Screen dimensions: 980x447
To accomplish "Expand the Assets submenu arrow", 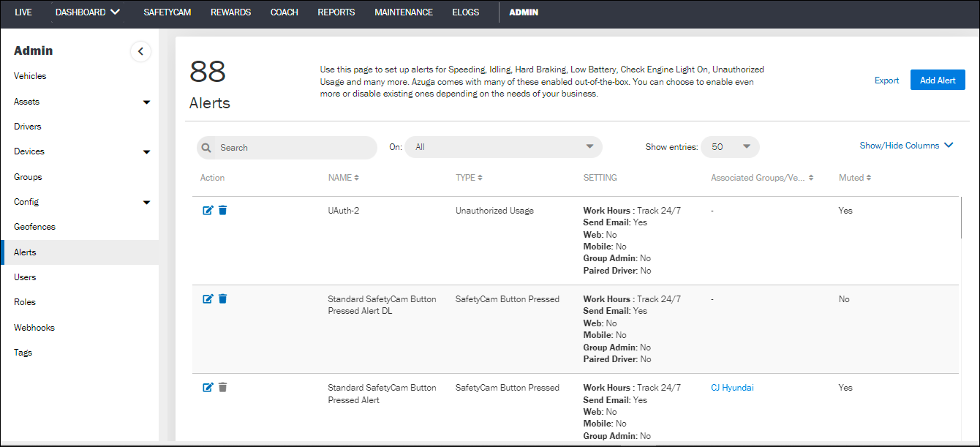I will (146, 102).
